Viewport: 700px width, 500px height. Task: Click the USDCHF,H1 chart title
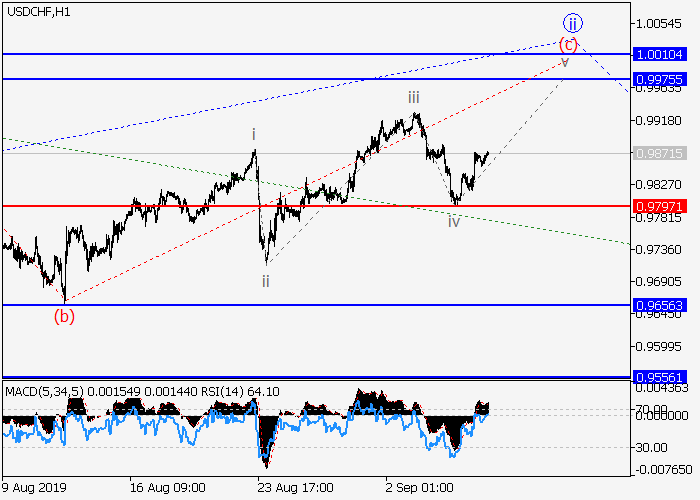click(x=36, y=11)
